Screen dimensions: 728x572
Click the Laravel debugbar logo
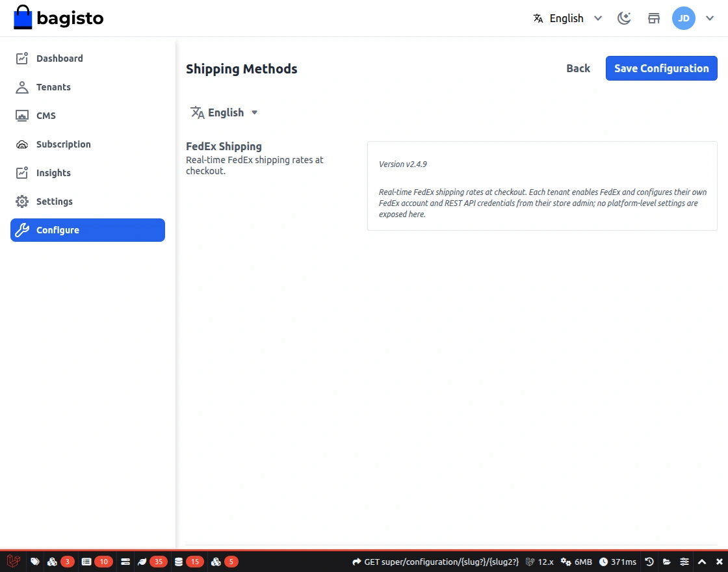[x=14, y=562]
